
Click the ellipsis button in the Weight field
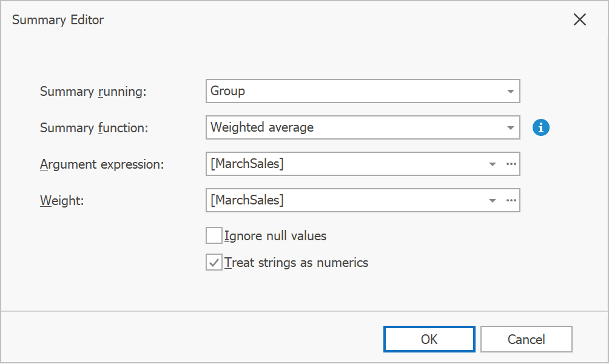511,200
